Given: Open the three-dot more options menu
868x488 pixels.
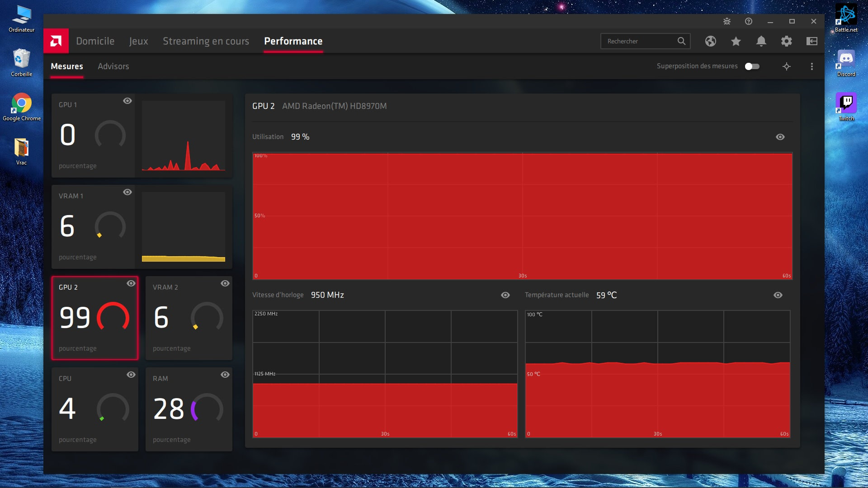Looking at the screenshot, I should click(x=811, y=66).
